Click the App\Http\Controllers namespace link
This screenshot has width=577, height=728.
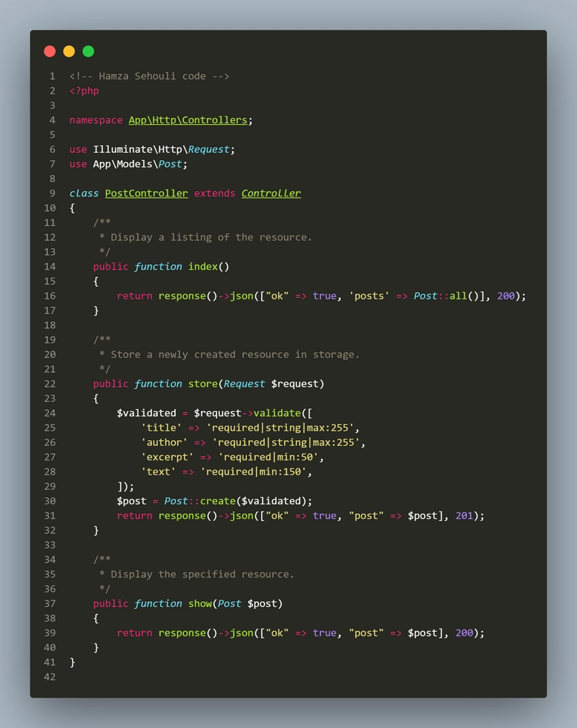[188, 120]
